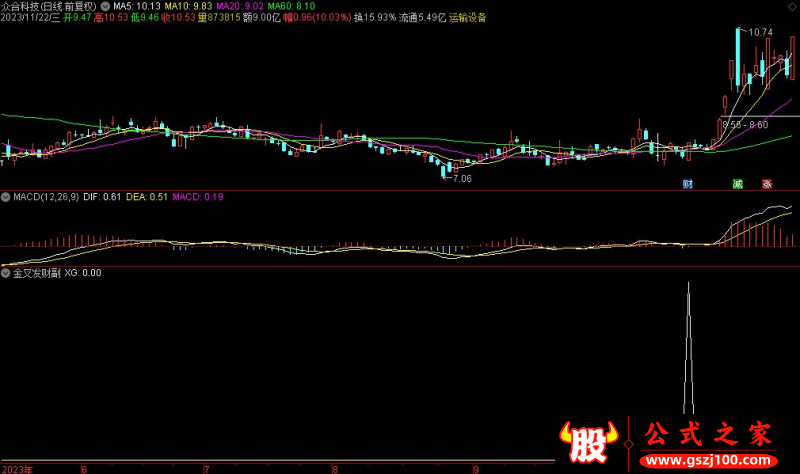Click the turnover rate 换15.93%

click(375, 18)
